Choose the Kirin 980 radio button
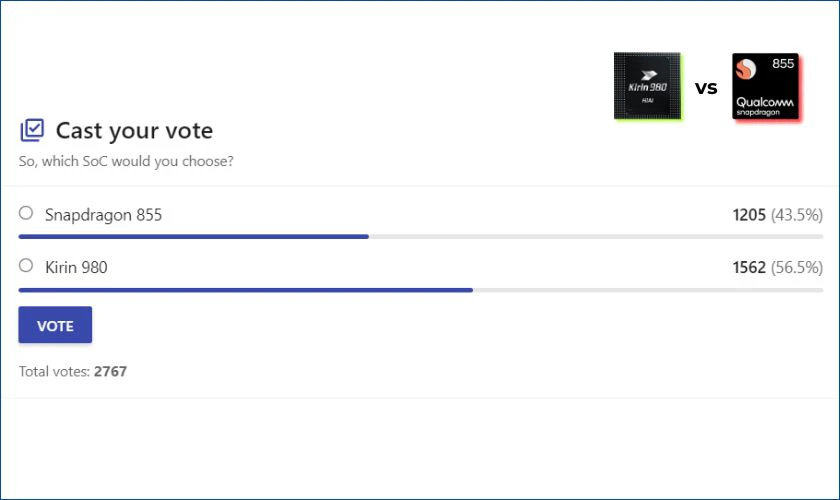The height and width of the screenshot is (500, 840). 26,266
